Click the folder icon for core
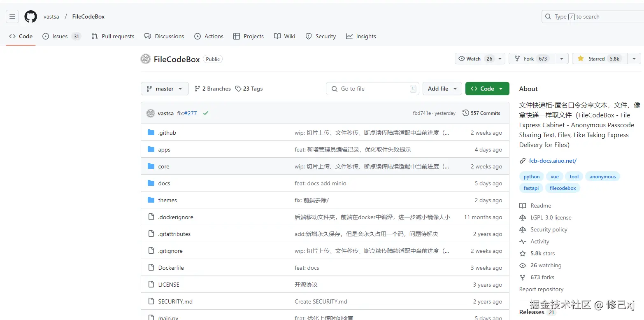The width and height of the screenshot is (644, 320). click(151, 166)
